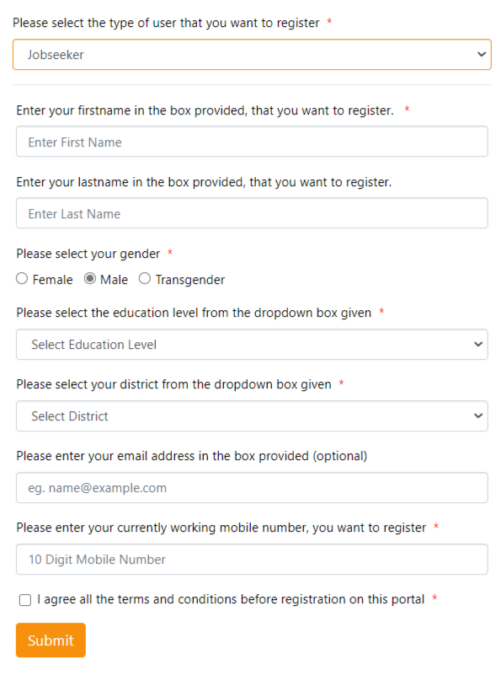Click the 'Enter your firstname' instruction label
This screenshot has width=501, height=675.
point(205,111)
